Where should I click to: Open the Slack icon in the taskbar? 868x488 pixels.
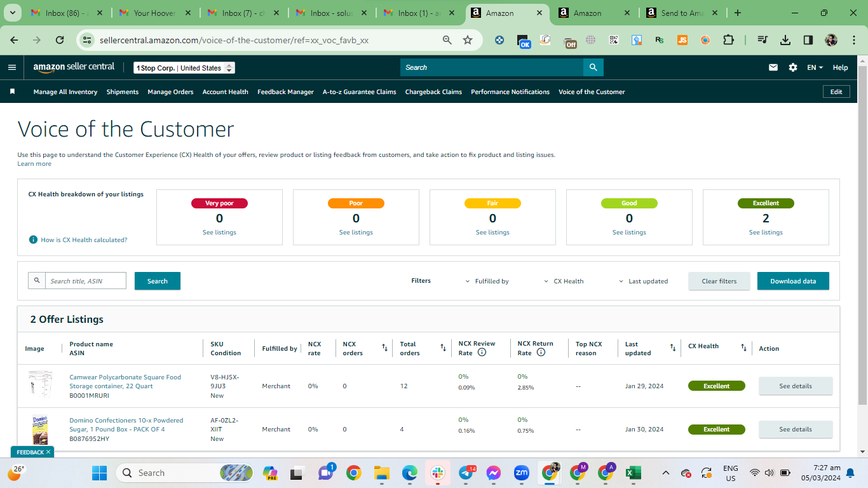click(x=438, y=473)
